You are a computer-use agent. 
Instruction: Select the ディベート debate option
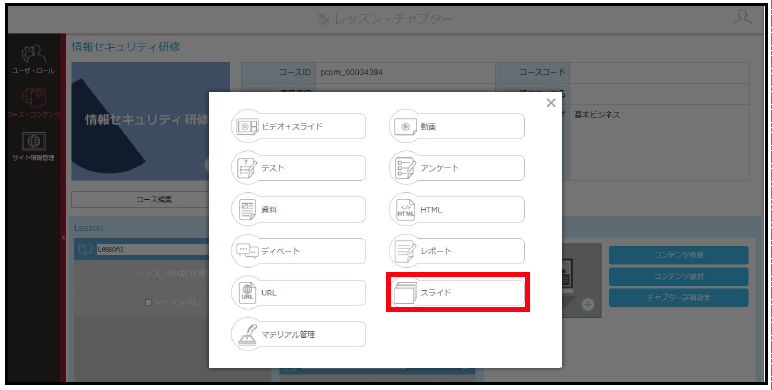click(x=299, y=251)
